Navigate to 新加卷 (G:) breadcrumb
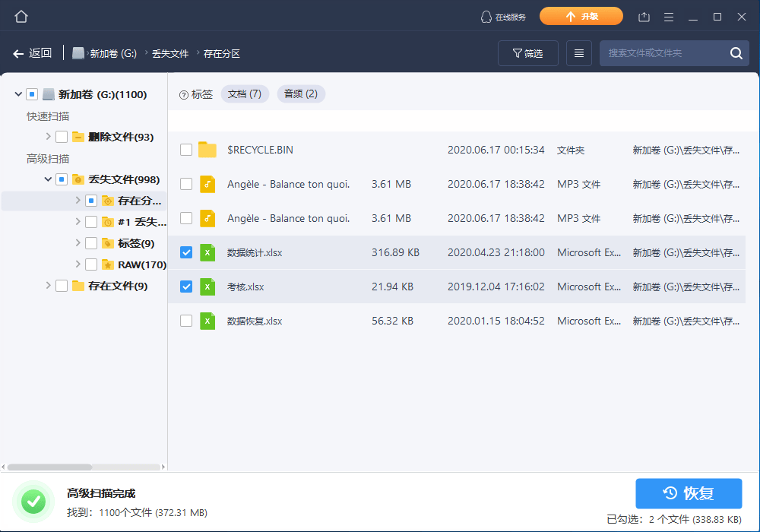Screen dimensions: 760x532 pos(113,54)
